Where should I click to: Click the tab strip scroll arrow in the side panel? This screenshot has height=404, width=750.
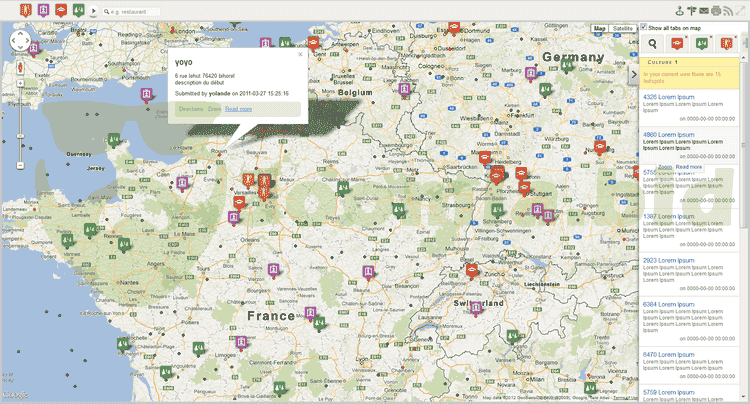point(743,44)
